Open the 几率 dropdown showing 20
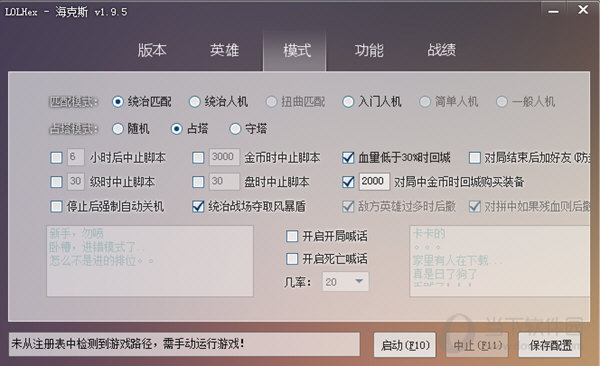Image resolution: width=600 pixels, height=366 pixels. (x=346, y=282)
